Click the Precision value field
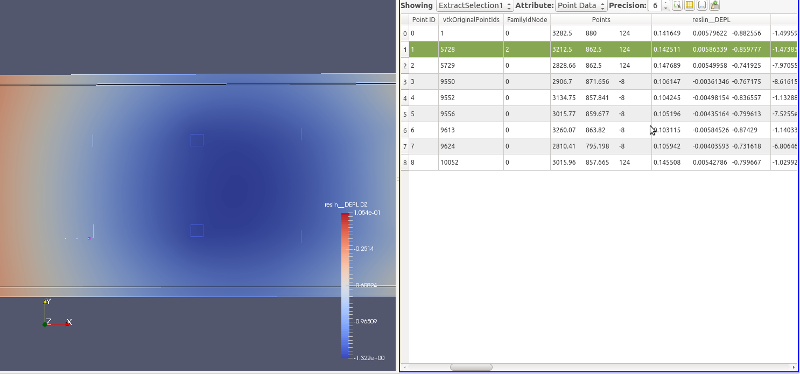The width and height of the screenshot is (800, 374). (655, 5)
